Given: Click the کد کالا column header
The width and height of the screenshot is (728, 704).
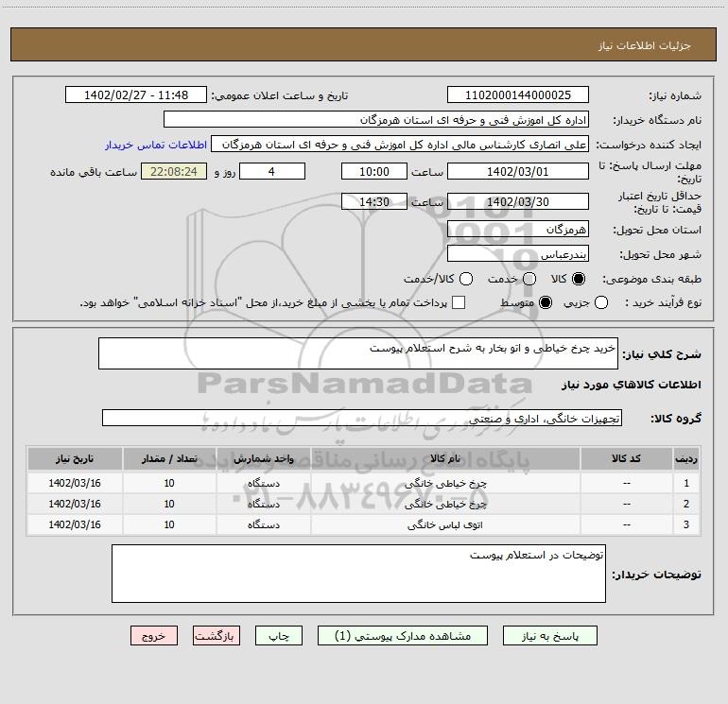Looking at the screenshot, I should pyautogui.click(x=626, y=459).
